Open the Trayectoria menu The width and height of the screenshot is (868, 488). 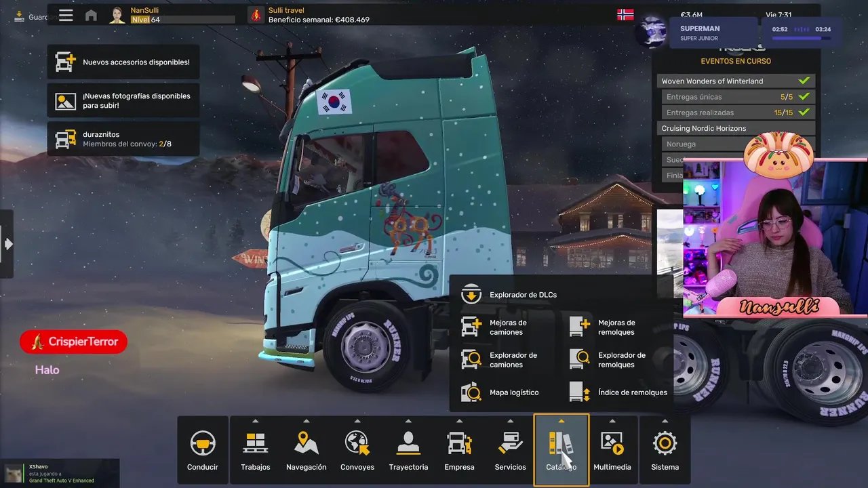point(408,450)
